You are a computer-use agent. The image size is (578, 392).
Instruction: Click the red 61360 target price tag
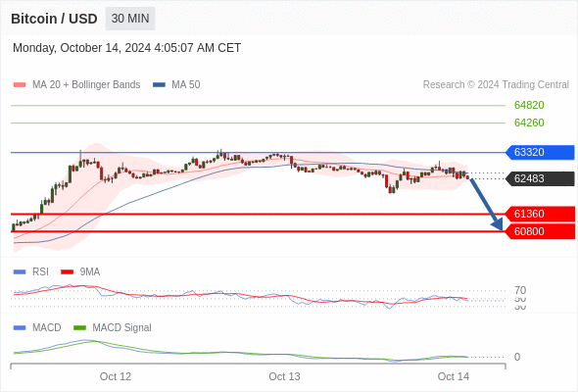(540, 214)
